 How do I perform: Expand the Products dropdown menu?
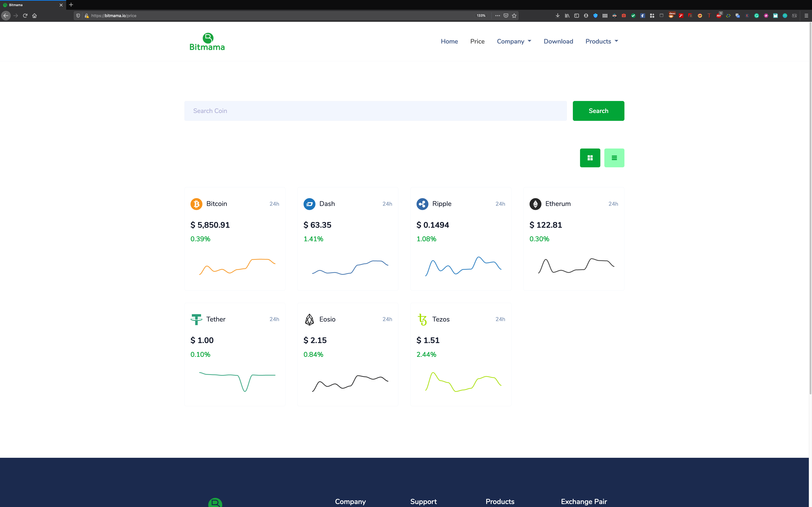coord(602,41)
